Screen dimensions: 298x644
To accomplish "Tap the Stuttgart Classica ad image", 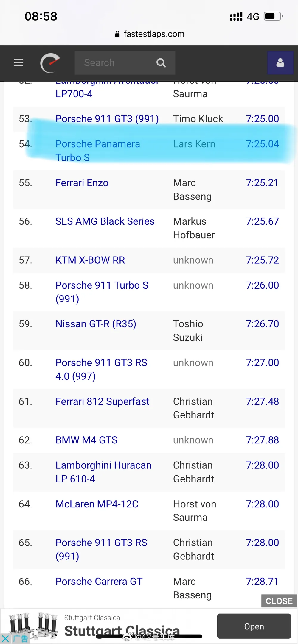I will 33,625.
